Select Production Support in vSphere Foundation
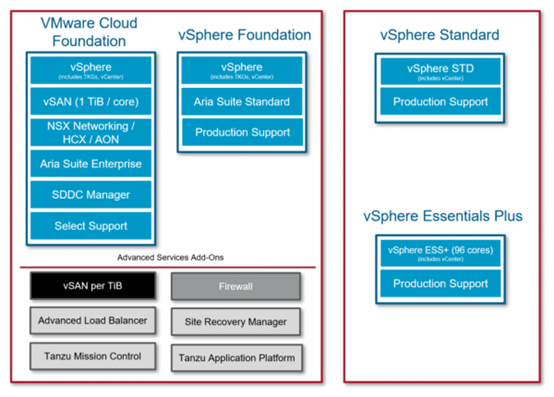Image resolution: width=554 pixels, height=397 pixels. point(242,132)
